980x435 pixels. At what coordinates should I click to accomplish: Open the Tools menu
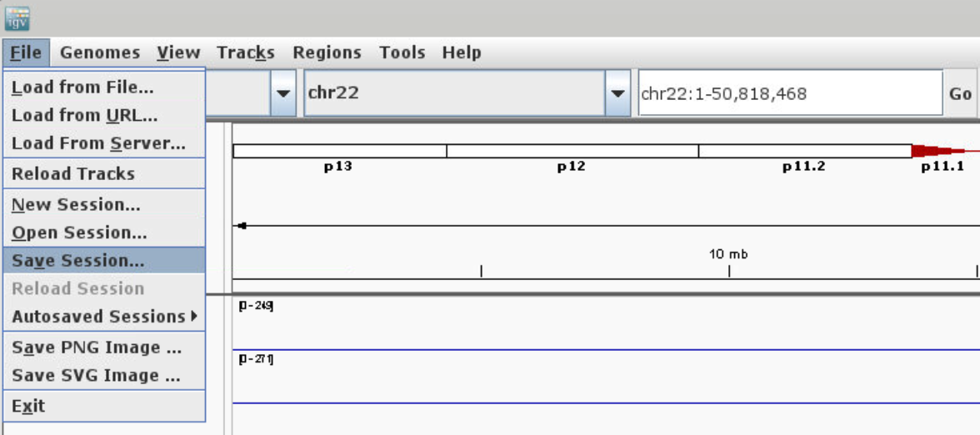coord(402,52)
